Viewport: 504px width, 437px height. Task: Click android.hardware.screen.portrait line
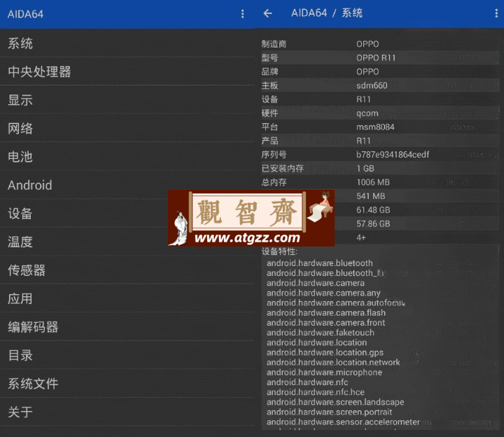(329, 412)
